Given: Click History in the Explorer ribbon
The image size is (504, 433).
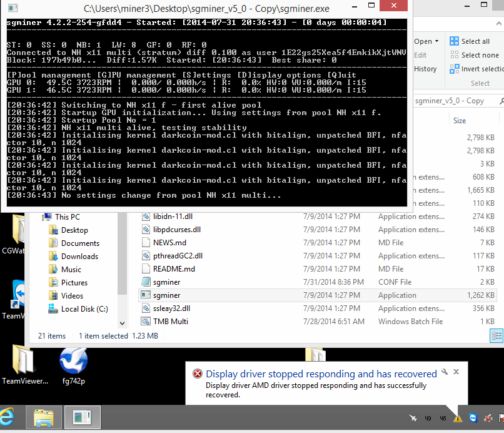Looking at the screenshot, I should click(x=425, y=69).
